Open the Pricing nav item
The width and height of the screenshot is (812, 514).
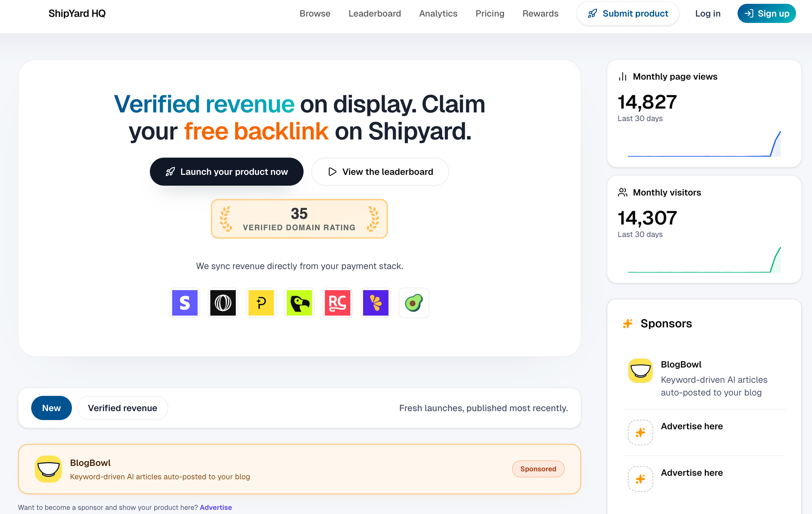coord(490,13)
